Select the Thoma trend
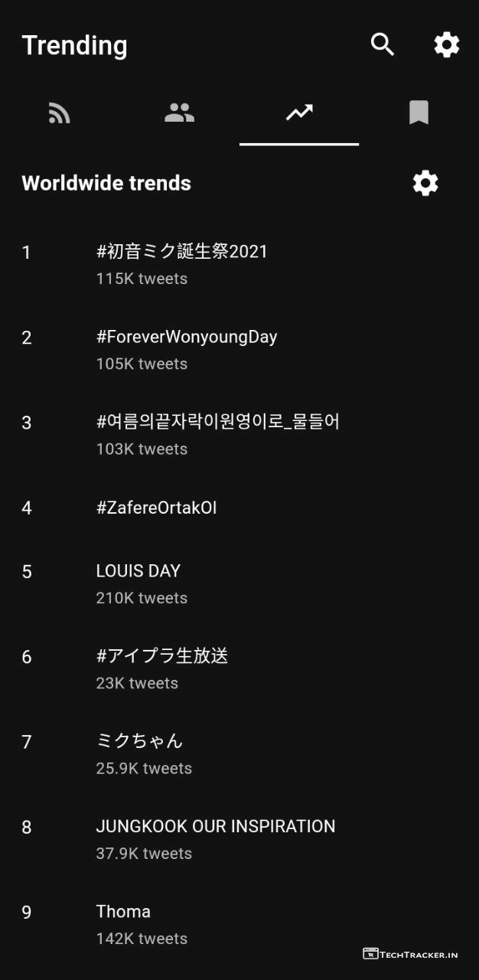 [123, 912]
